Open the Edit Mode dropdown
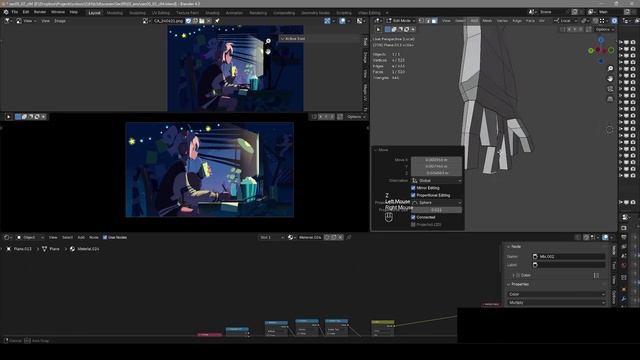 (401, 20)
